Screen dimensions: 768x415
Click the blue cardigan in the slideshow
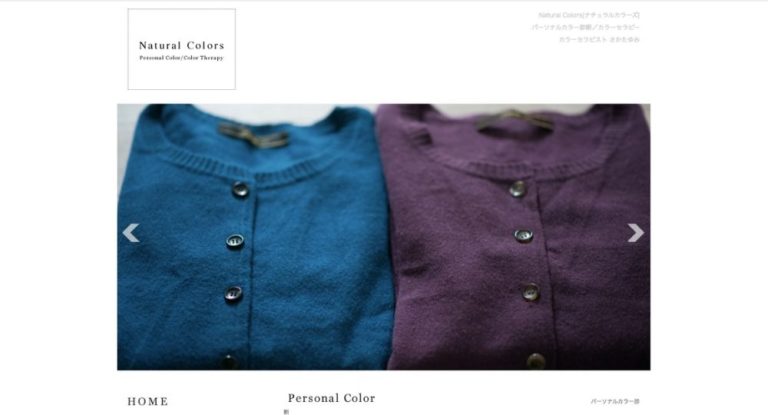pyautogui.click(x=250, y=237)
